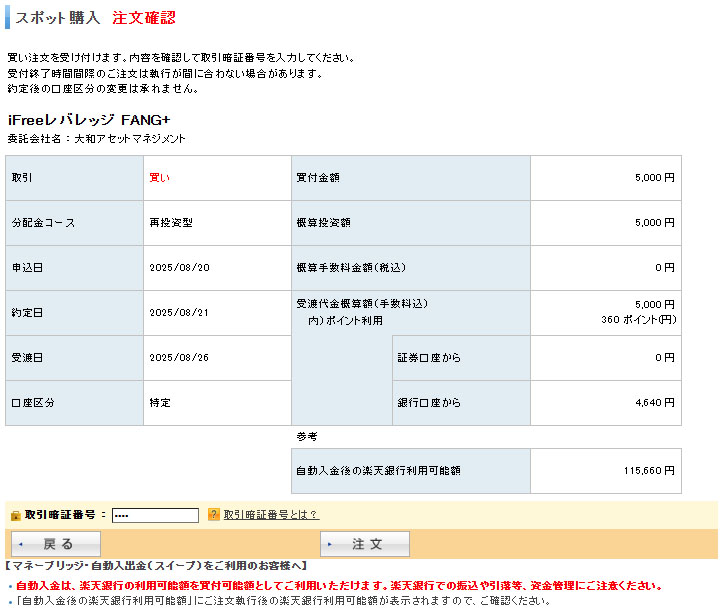The width and height of the screenshot is (722, 610).
Task: Click the 115,660 円 Rakuten Bank available balance
Action: coord(648,470)
